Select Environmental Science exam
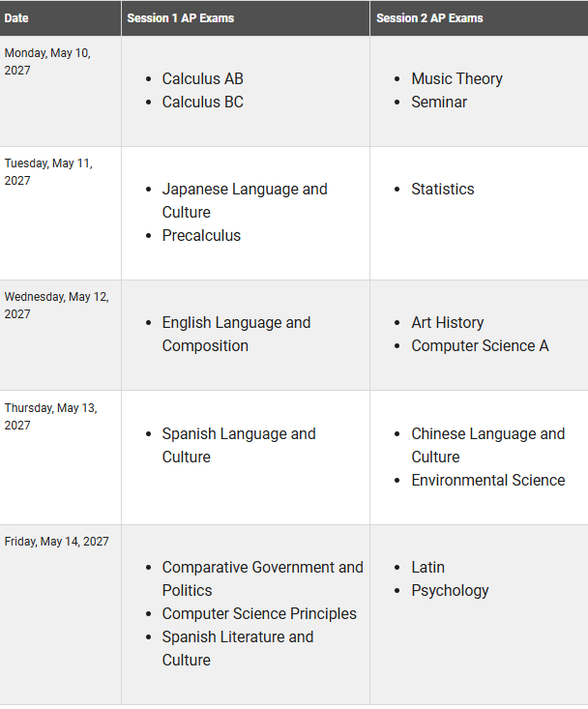 487,480
